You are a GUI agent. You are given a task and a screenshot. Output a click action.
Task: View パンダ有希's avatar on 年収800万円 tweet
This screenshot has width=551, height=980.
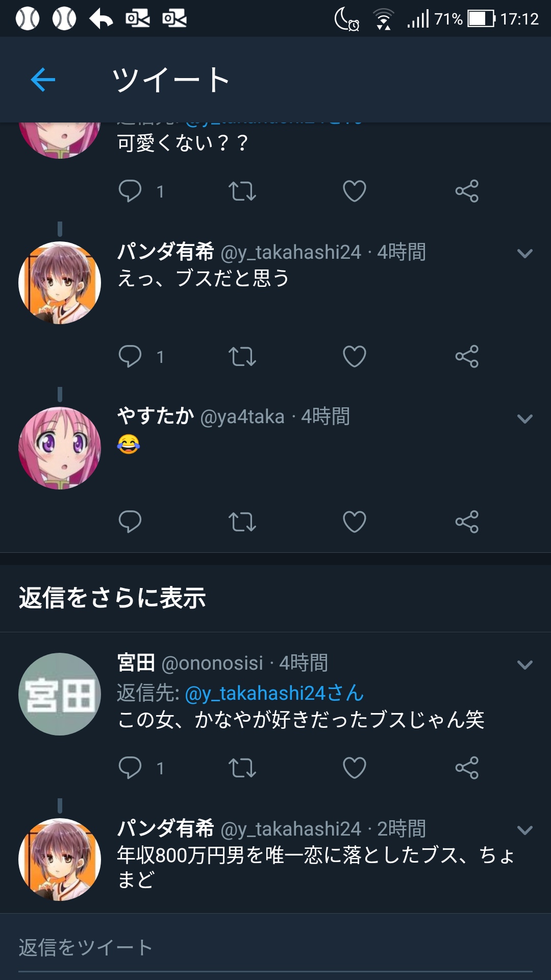(x=60, y=860)
